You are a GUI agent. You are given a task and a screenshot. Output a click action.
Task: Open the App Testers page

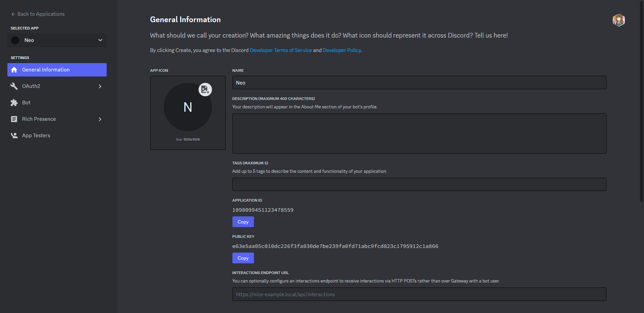point(57,136)
